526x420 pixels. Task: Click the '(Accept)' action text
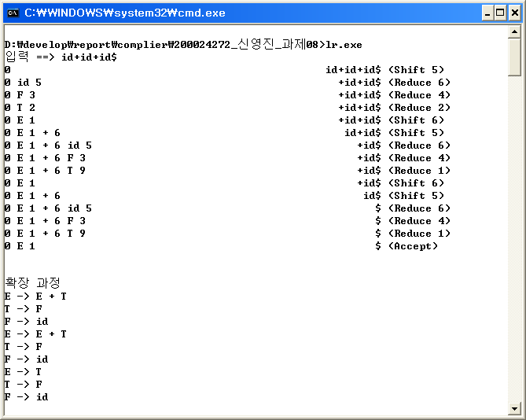413,246
